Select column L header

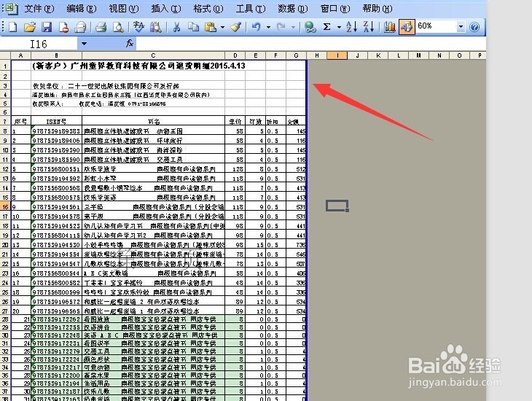pos(399,55)
